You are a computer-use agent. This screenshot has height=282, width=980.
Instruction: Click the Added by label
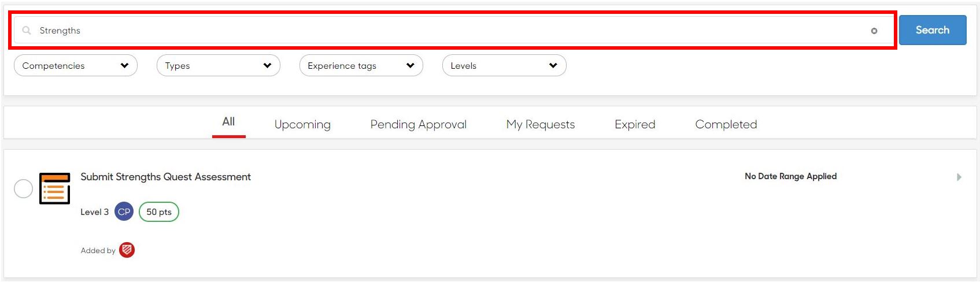tap(98, 250)
